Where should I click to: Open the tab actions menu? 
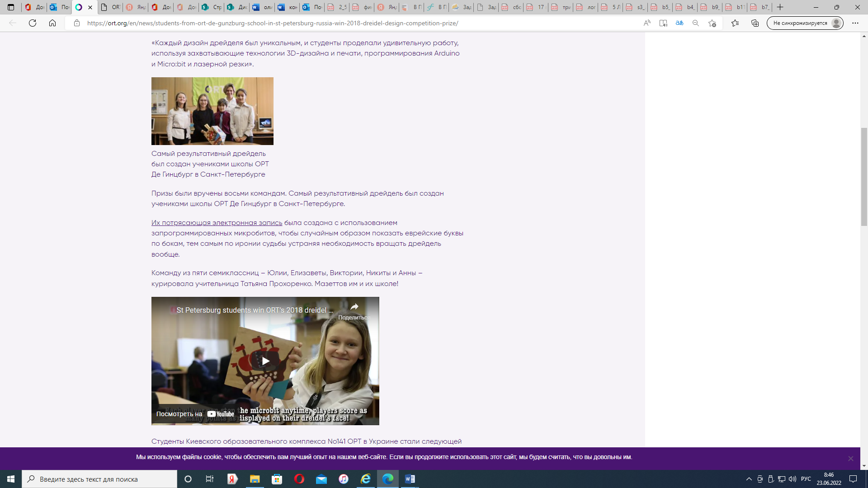[x=11, y=7]
